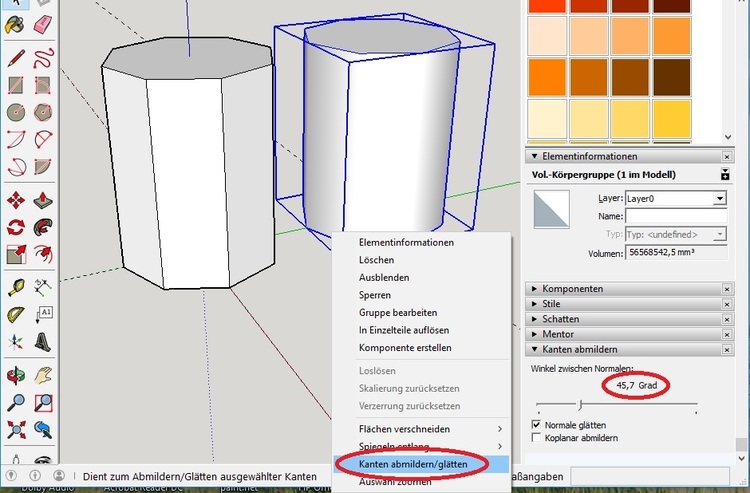The height and width of the screenshot is (493, 750).
Task: Toggle details button in Elementinformationen header
Action: click(725, 175)
